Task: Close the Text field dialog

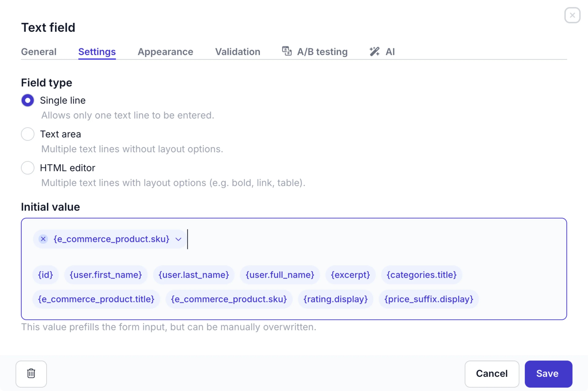Action: 572,15
